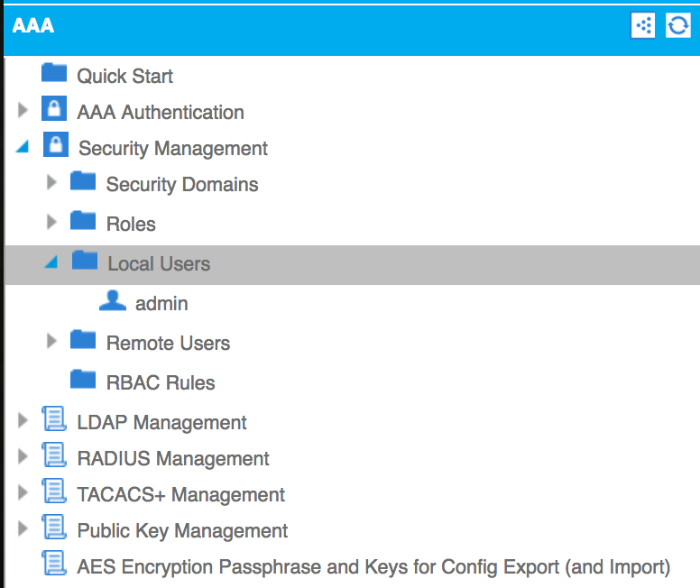Click the RBAC Rules folder icon
This screenshot has width=700, height=588.
click(83, 379)
